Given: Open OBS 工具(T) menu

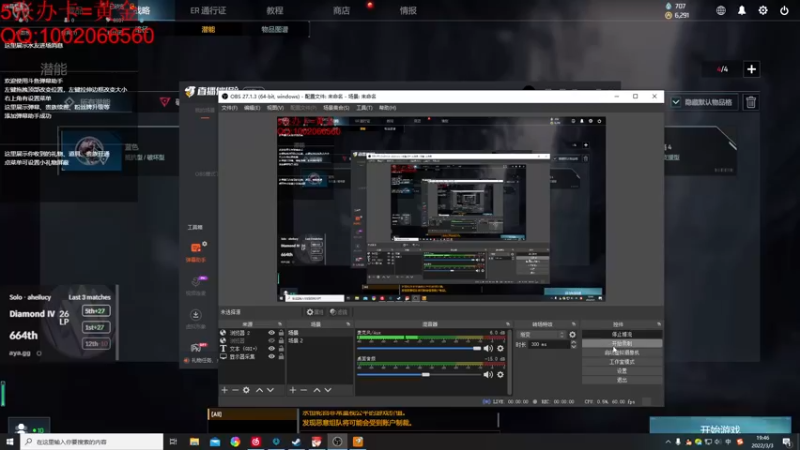Looking at the screenshot, I should click(364, 108).
